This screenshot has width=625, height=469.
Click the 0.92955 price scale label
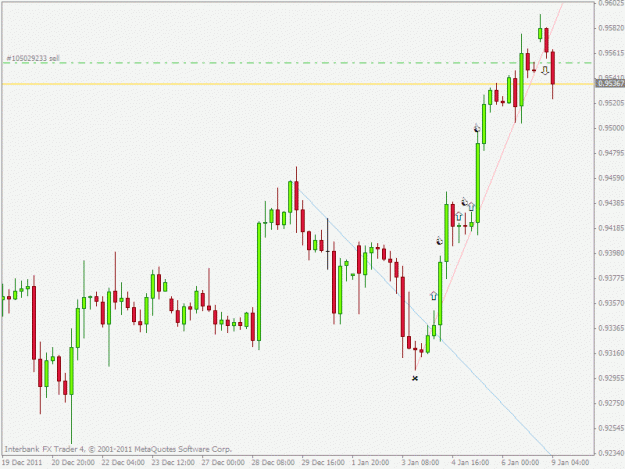click(x=611, y=378)
